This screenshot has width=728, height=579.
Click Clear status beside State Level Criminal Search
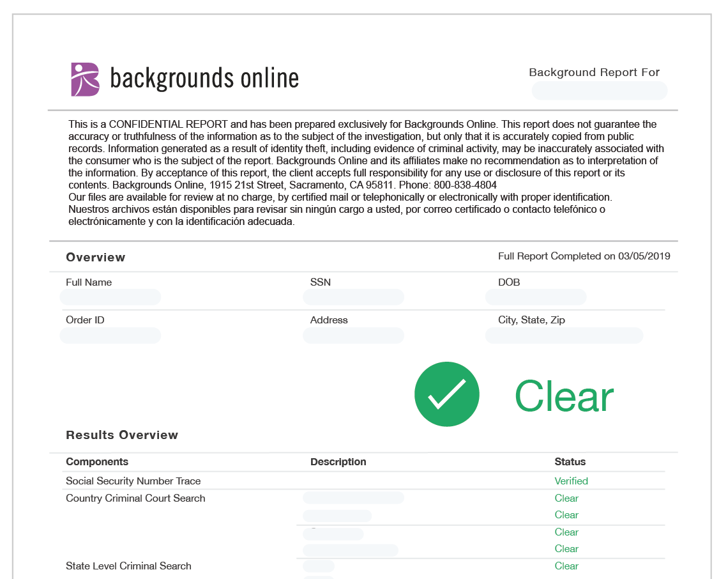566,566
